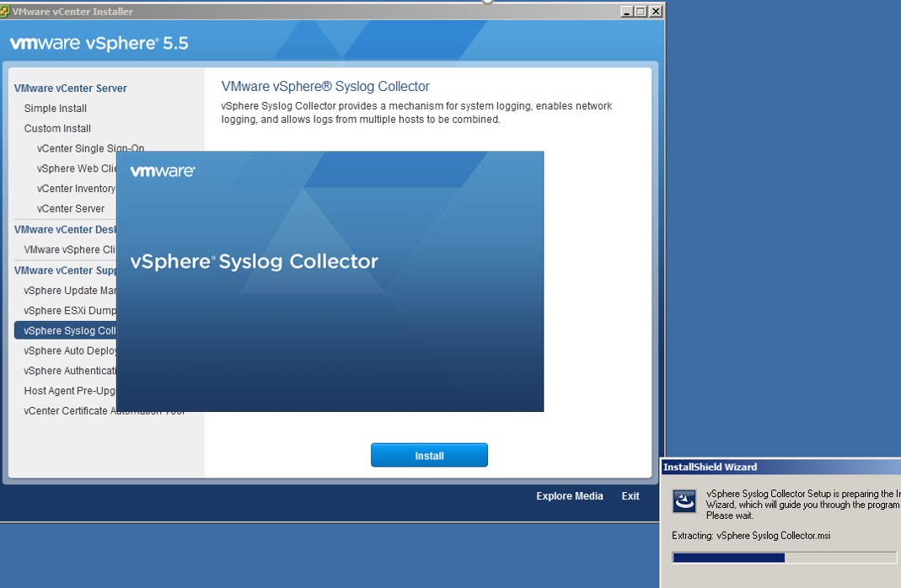Open the Explore Media link
The width and height of the screenshot is (901, 588).
[x=570, y=496]
